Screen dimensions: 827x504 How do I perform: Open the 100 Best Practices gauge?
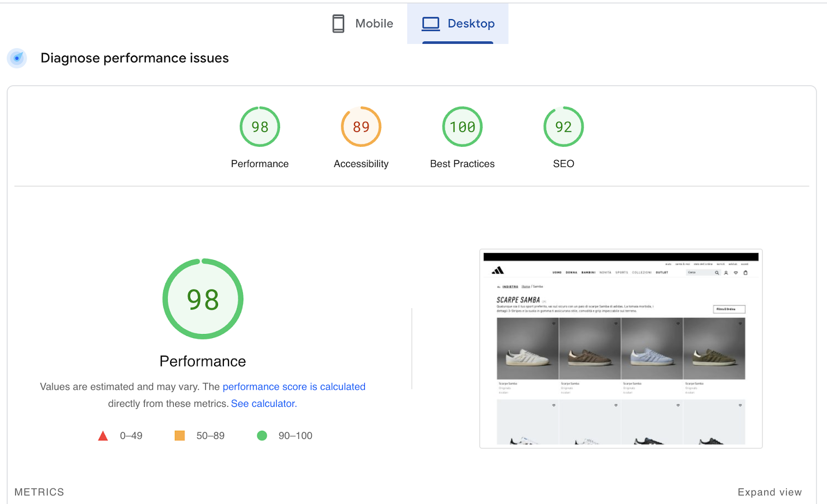pyautogui.click(x=463, y=127)
